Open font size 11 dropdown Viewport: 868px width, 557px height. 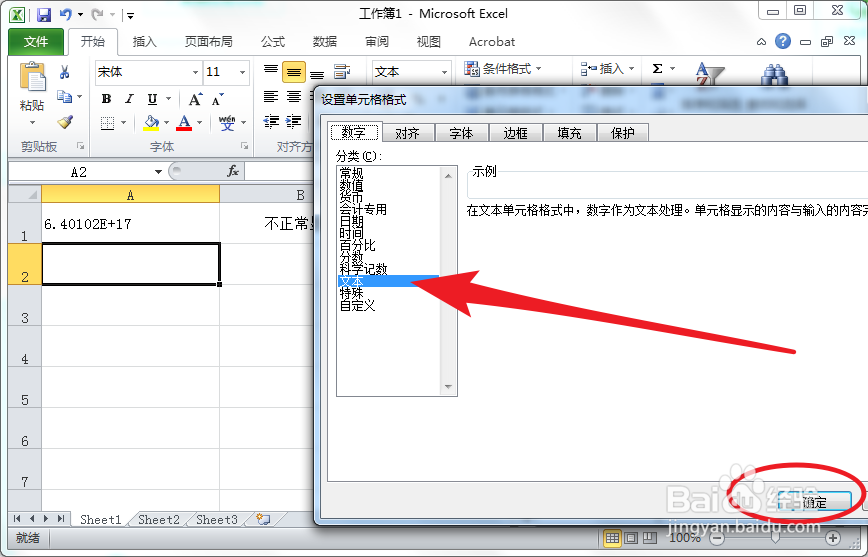click(x=242, y=73)
